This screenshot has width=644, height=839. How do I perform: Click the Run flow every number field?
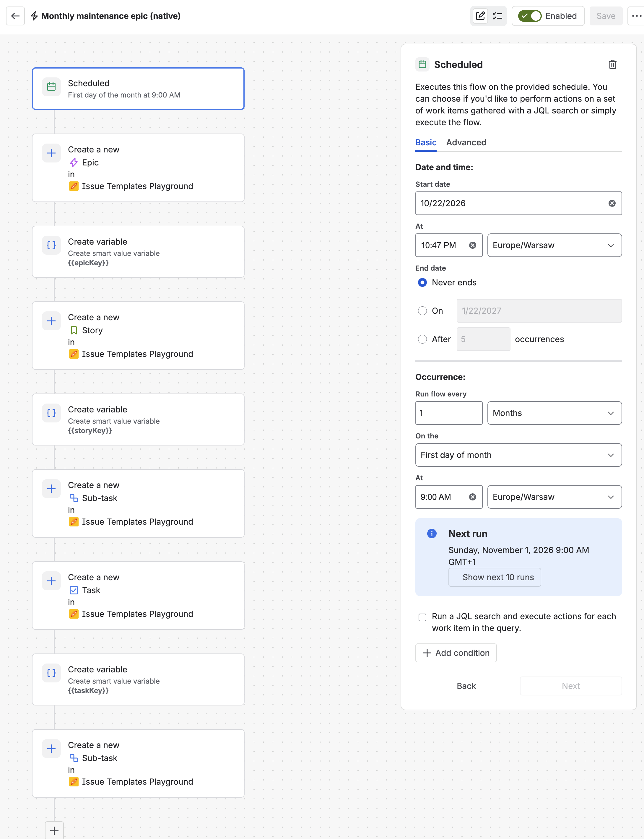pos(448,413)
